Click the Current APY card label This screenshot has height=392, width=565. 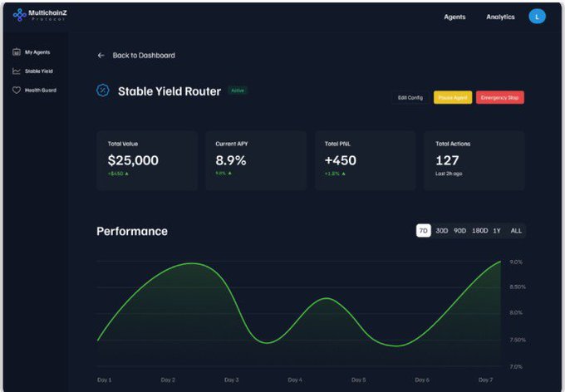tap(232, 144)
